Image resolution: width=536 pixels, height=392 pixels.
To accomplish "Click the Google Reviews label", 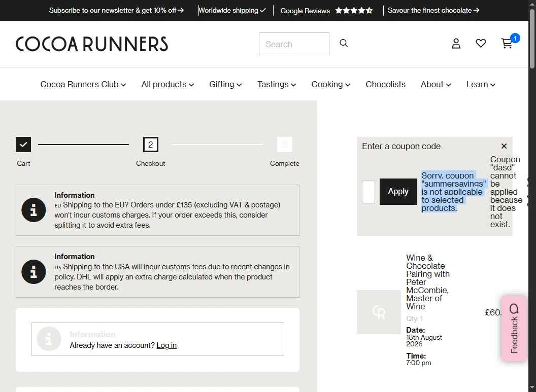I will (x=305, y=11).
